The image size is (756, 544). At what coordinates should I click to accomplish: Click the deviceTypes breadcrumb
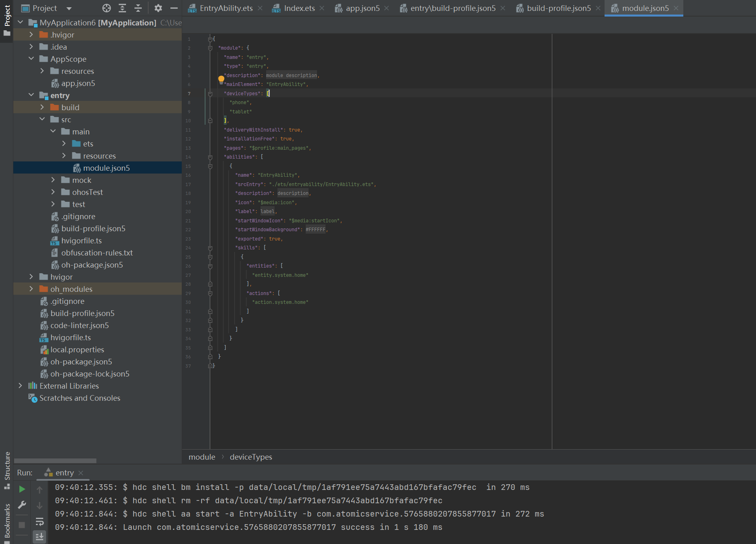pyautogui.click(x=251, y=457)
